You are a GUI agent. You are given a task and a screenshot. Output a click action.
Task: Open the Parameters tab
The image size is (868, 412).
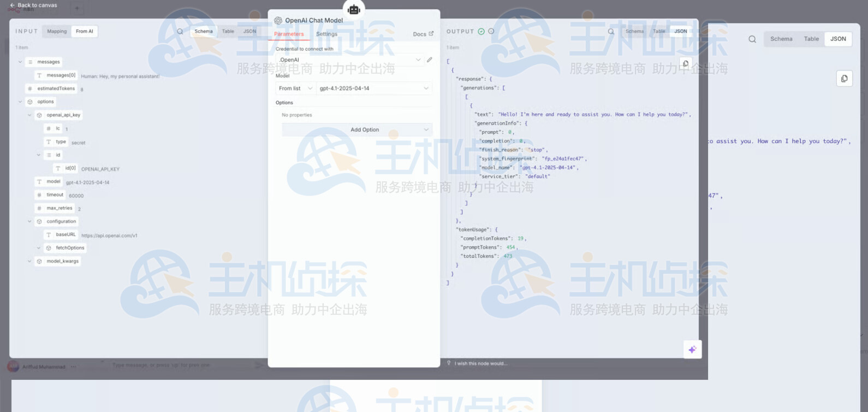[x=289, y=34]
